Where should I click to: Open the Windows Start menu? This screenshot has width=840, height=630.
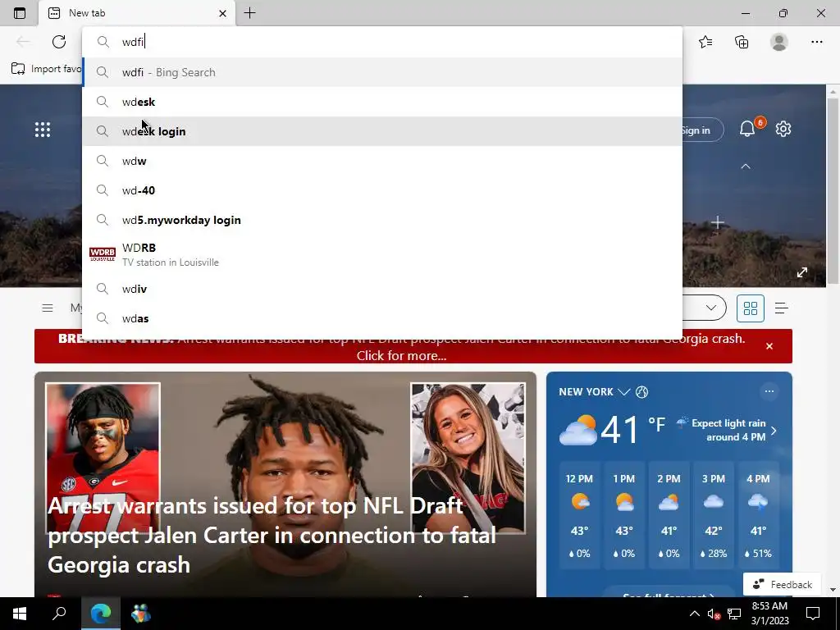tap(20, 614)
